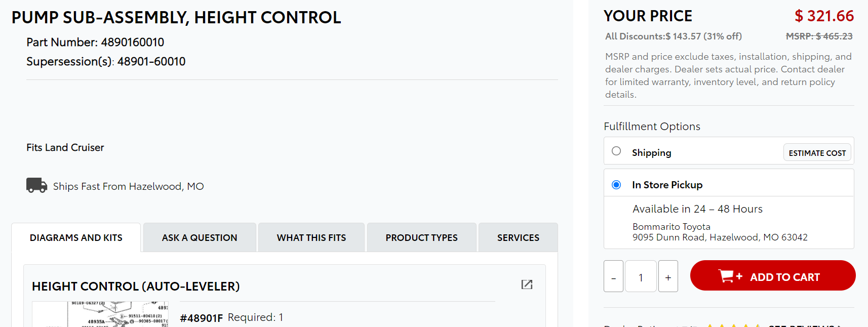Click the delivery truck shipping icon
The width and height of the screenshot is (868, 327).
36,186
